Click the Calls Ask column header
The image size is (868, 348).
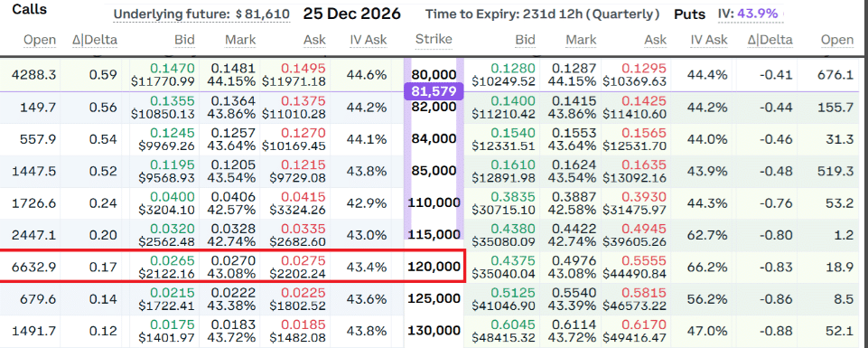(x=314, y=40)
